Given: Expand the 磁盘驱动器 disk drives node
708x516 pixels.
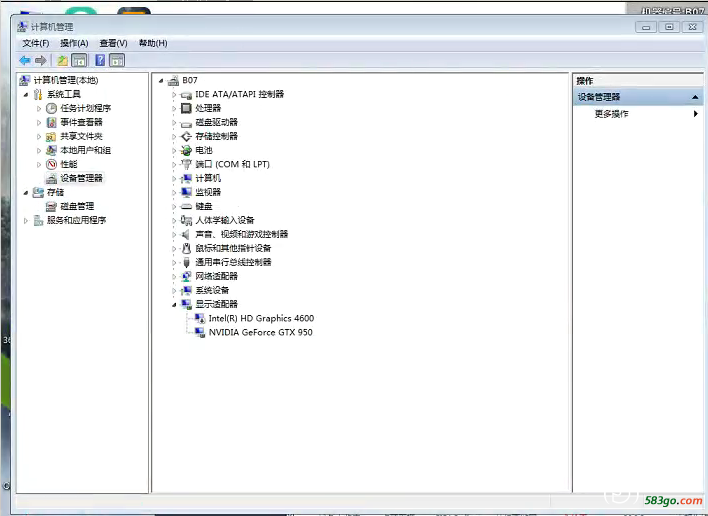Looking at the screenshot, I should click(x=174, y=122).
